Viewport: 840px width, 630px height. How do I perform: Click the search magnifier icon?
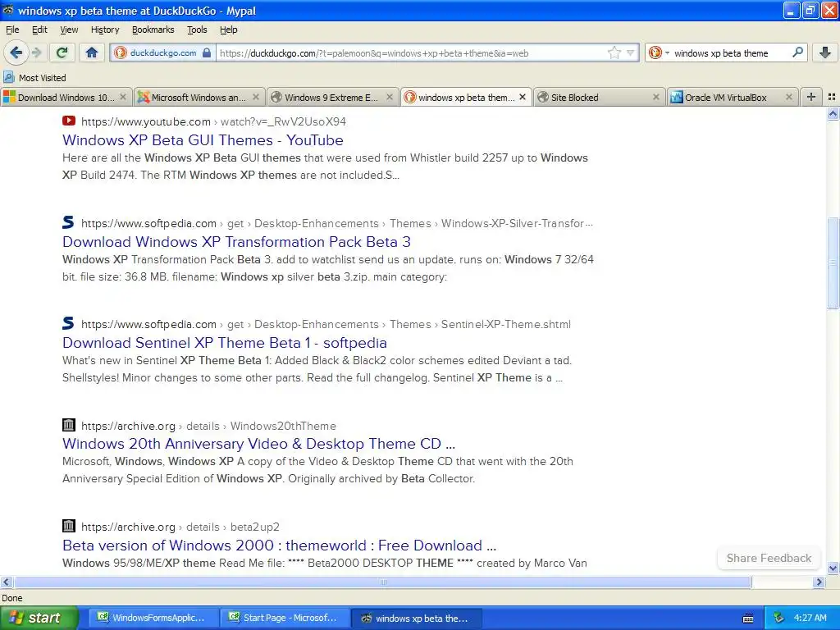pyautogui.click(x=797, y=52)
